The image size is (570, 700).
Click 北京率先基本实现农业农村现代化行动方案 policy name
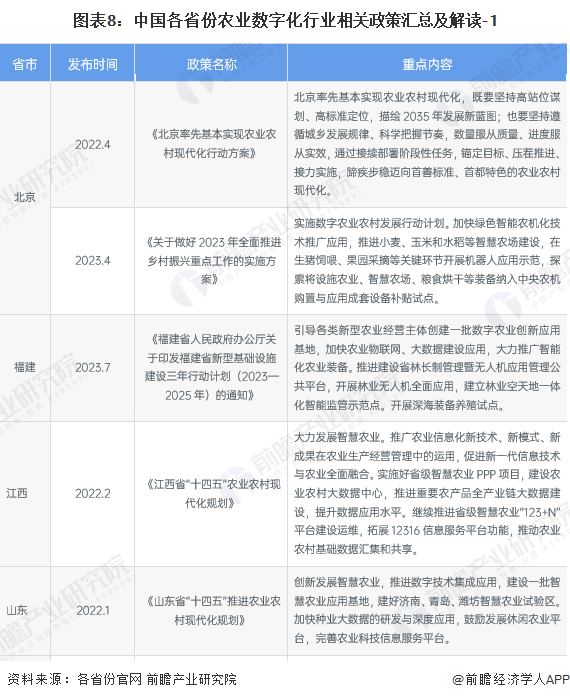tap(212, 144)
